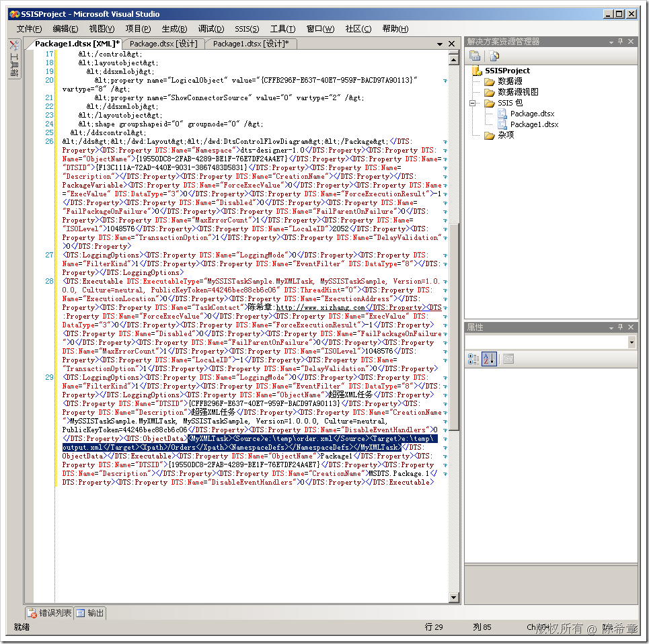Click the 行 29 status bar entry
Viewport: 649px width, 644px height.
click(x=434, y=627)
